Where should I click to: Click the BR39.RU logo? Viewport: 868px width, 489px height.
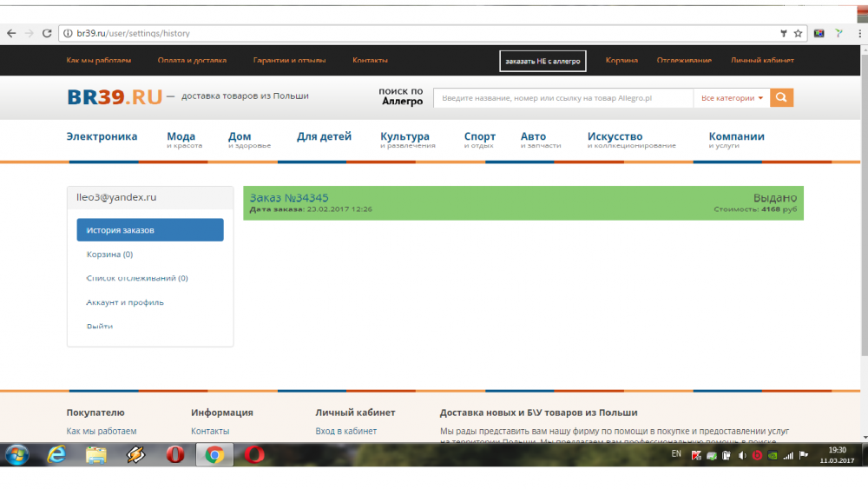pyautogui.click(x=115, y=97)
